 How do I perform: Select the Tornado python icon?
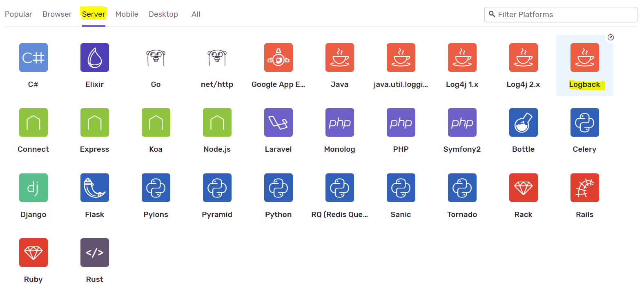click(462, 188)
